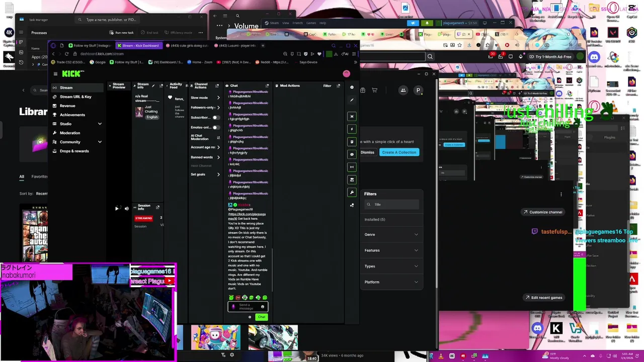Open the Kick hamburger menu
The image size is (644, 362).
click(x=55, y=74)
